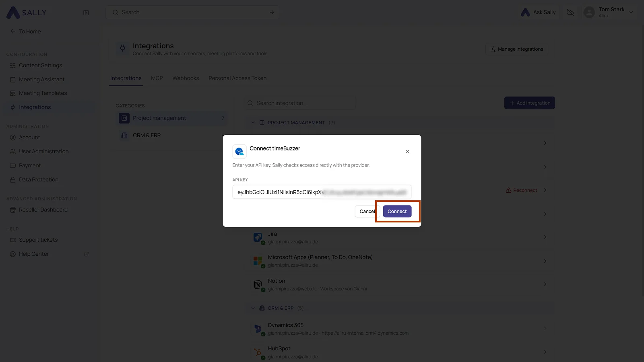Close the Connect timeBuzzer dialog with the X icon
The image size is (644, 362).
coord(407,152)
